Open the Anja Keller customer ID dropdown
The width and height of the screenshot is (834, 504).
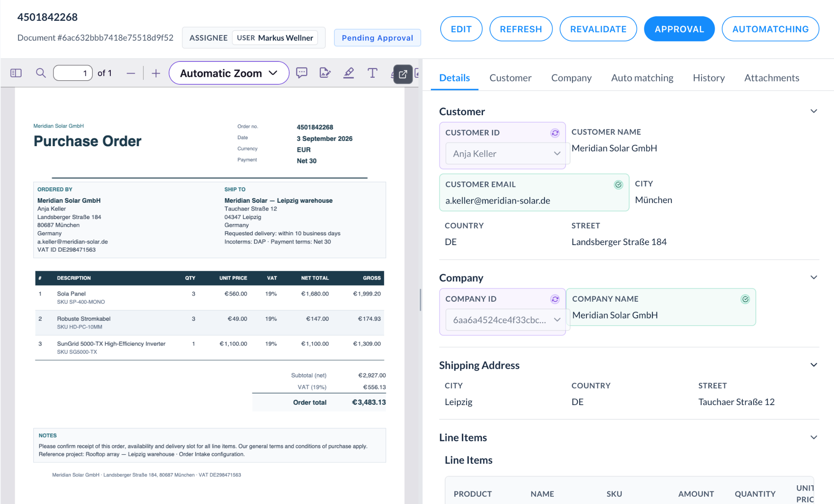pyautogui.click(x=507, y=153)
